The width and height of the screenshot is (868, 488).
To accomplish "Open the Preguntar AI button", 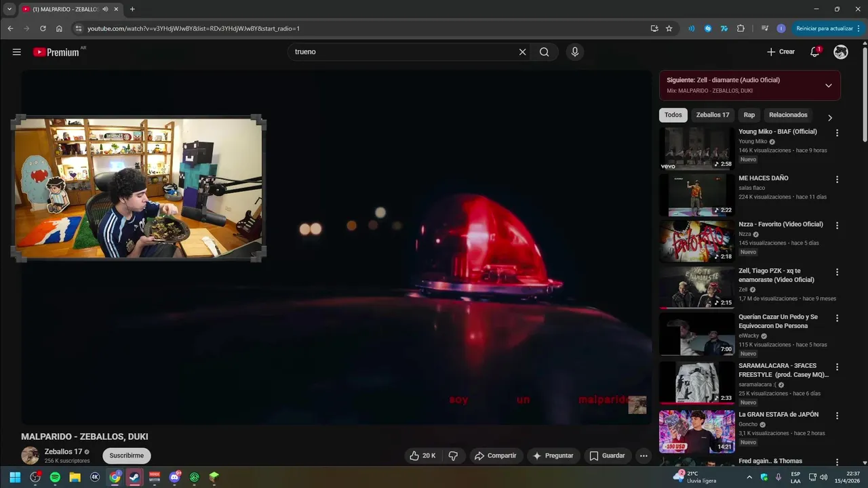I will point(553,455).
